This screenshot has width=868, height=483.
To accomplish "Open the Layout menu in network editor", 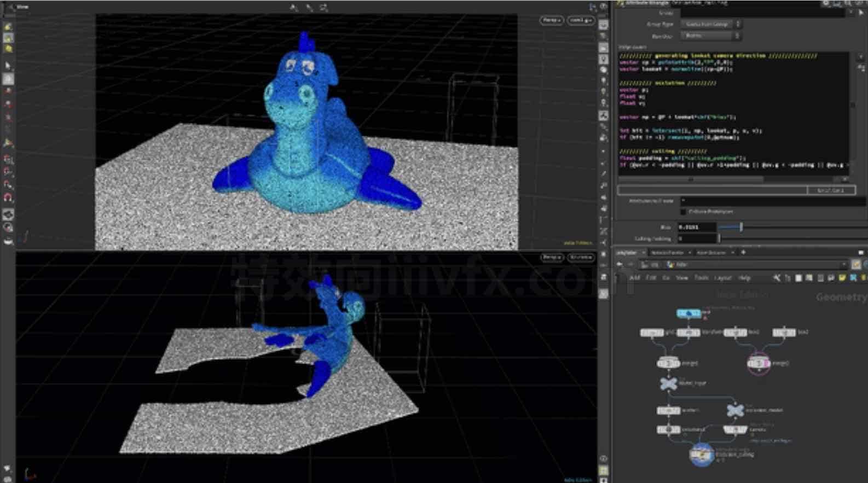I will tap(723, 278).
